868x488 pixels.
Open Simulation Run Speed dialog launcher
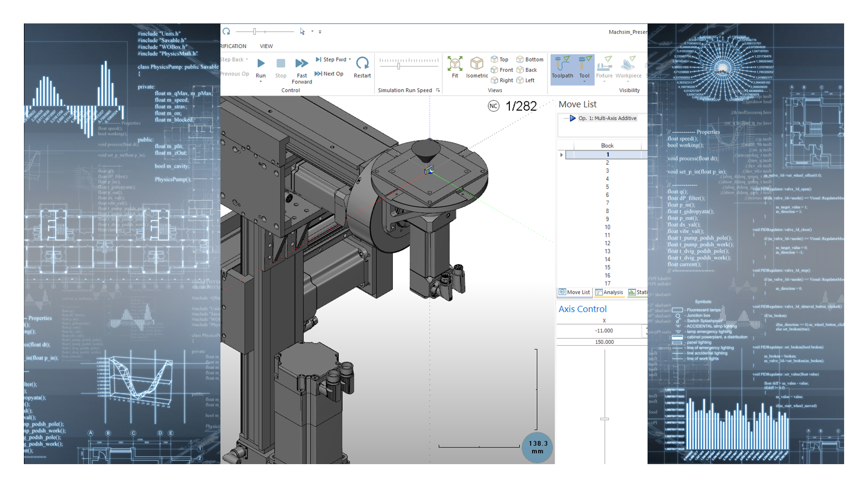pyautogui.click(x=438, y=90)
